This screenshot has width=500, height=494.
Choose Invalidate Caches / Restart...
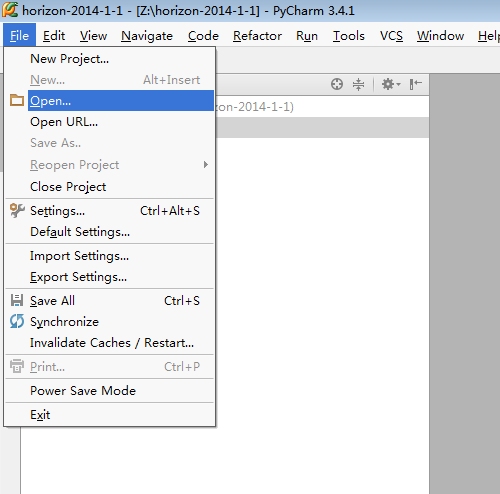(109, 343)
